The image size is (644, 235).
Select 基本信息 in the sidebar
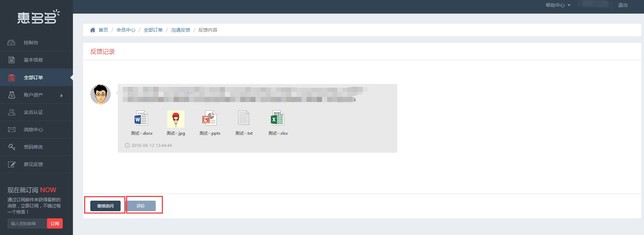[x=33, y=60]
